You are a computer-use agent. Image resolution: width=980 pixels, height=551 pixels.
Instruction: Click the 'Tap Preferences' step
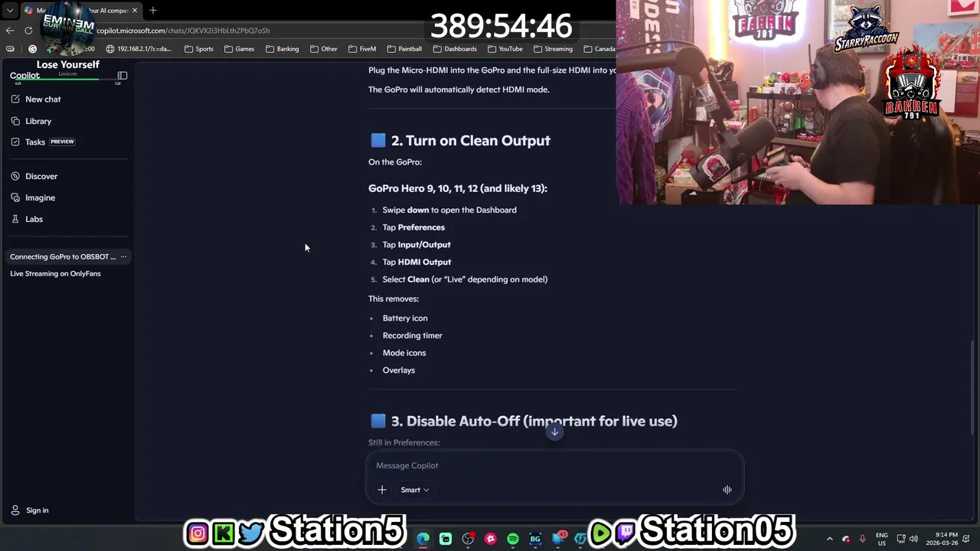pos(413,227)
